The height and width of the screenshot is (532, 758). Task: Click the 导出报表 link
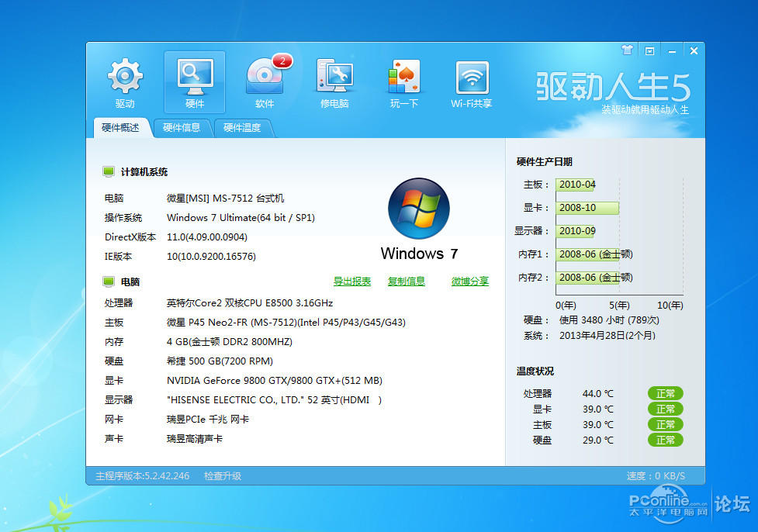click(352, 282)
